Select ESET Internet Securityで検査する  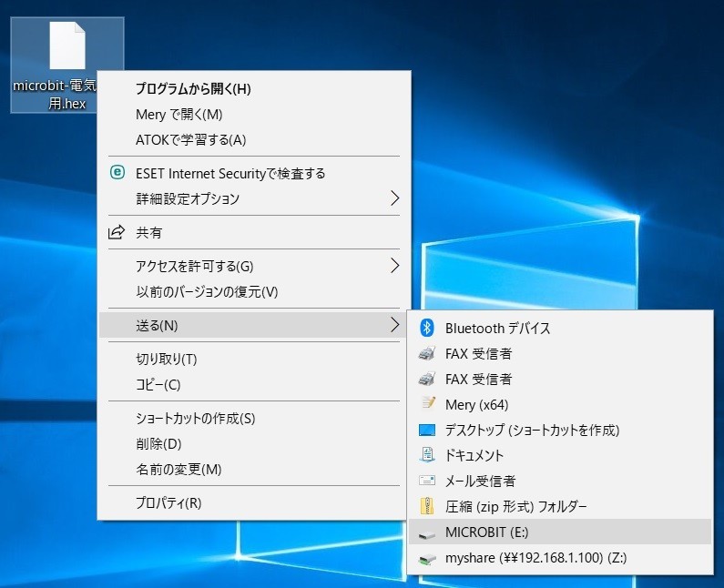pyautogui.click(x=254, y=173)
